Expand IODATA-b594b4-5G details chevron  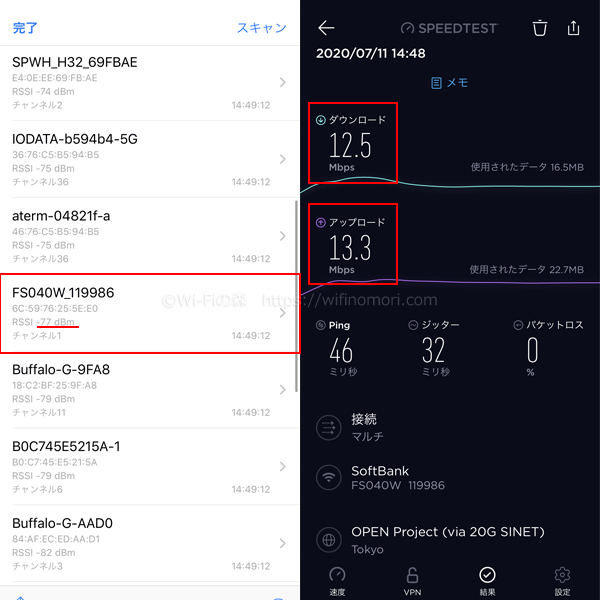(282, 159)
